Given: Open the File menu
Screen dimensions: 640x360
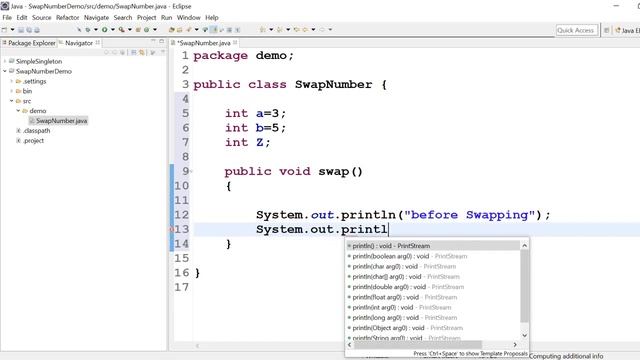Looking at the screenshot, I should pyautogui.click(x=7, y=18).
